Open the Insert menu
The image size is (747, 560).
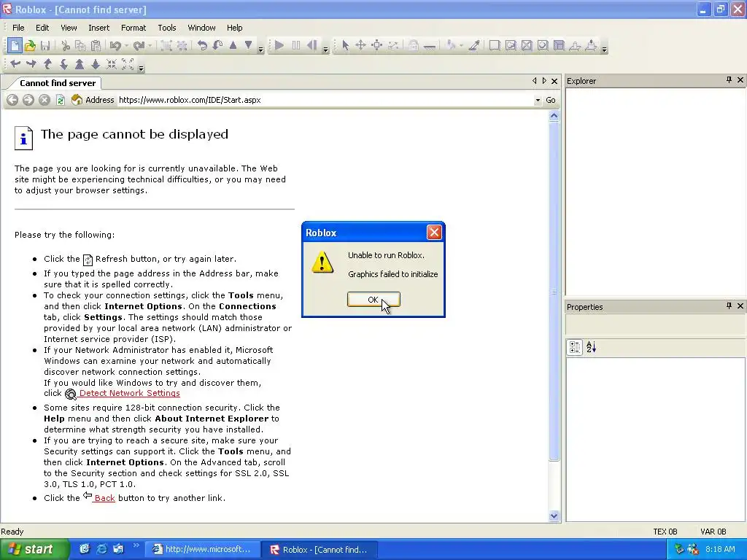98,28
